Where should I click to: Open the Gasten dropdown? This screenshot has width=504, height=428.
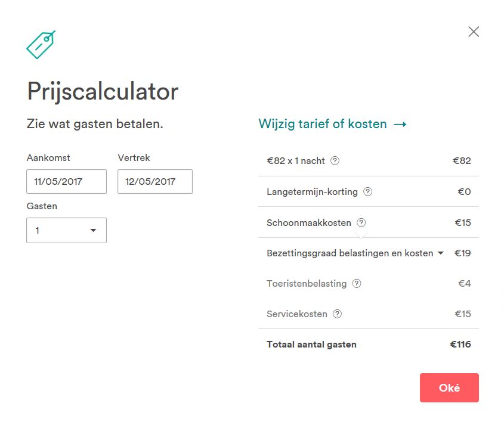pyautogui.click(x=66, y=230)
